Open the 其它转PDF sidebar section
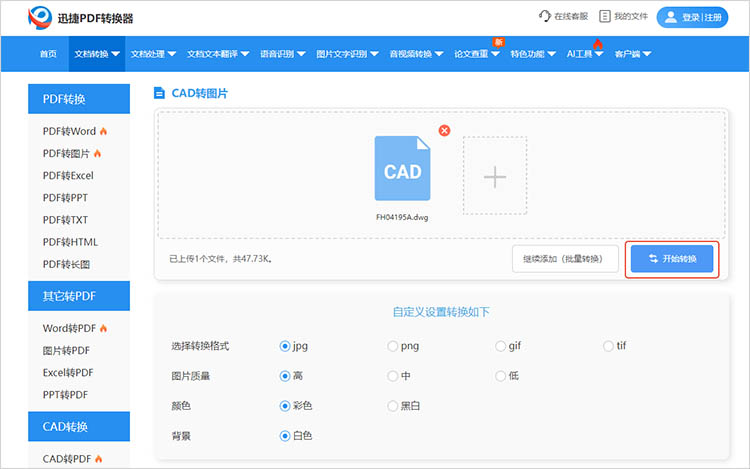Screen dimensions: 750x469 pos(79,296)
